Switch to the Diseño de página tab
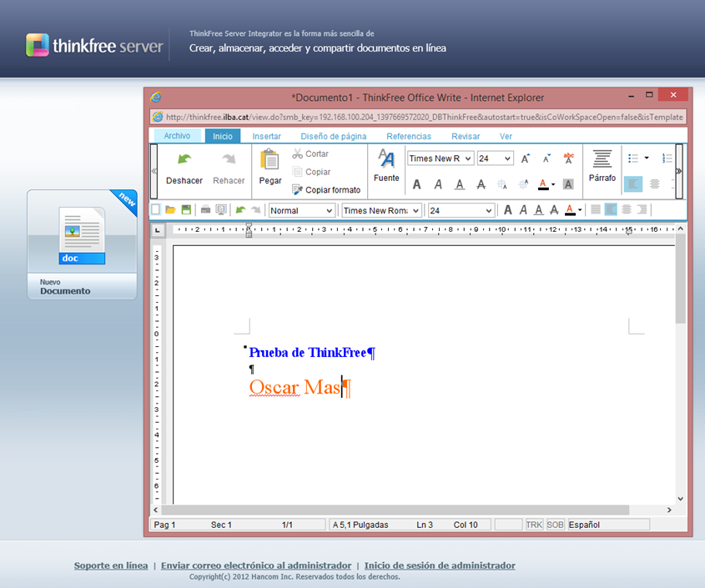 coord(334,136)
